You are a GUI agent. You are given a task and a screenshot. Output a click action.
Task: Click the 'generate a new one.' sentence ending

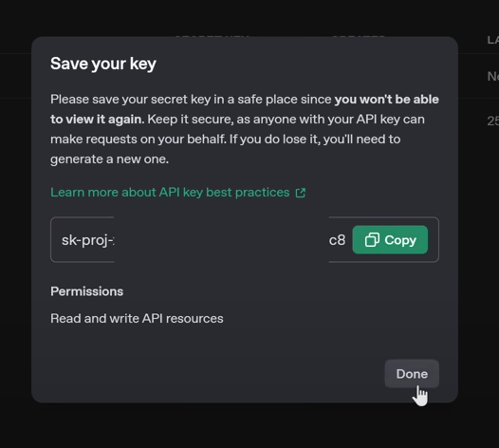click(x=109, y=159)
